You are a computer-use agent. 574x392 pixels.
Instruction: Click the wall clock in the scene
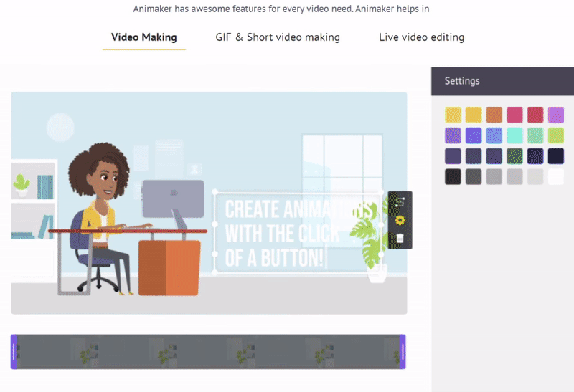[60, 128]
